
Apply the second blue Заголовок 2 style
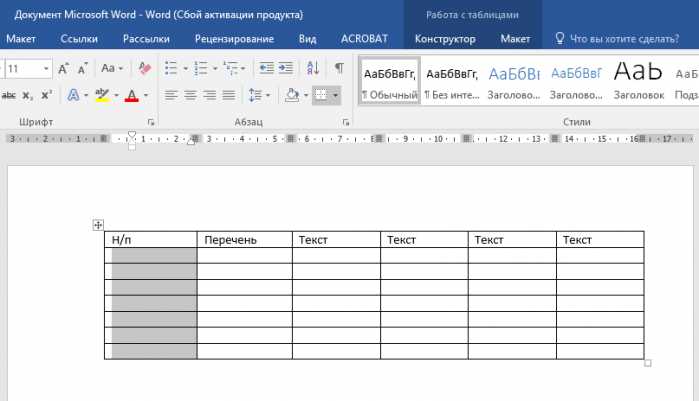click(x=576, y=81)
